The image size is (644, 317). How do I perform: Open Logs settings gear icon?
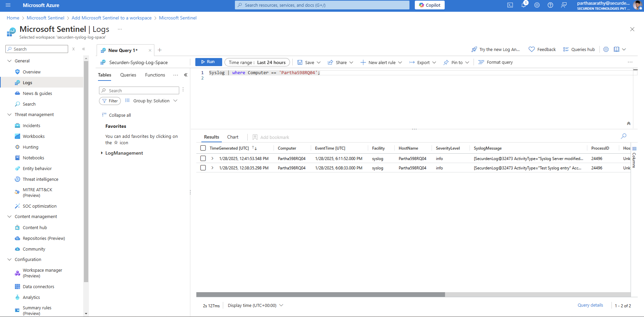coord(606,49)
